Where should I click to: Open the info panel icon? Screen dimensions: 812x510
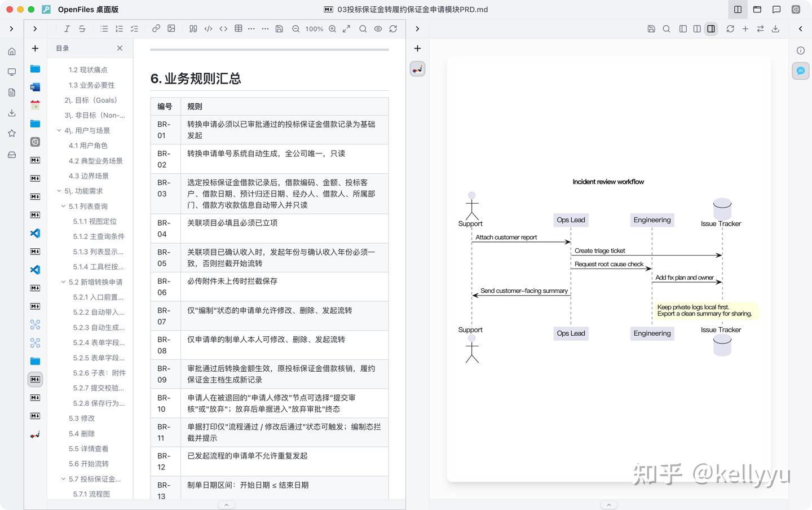point(801,50)
